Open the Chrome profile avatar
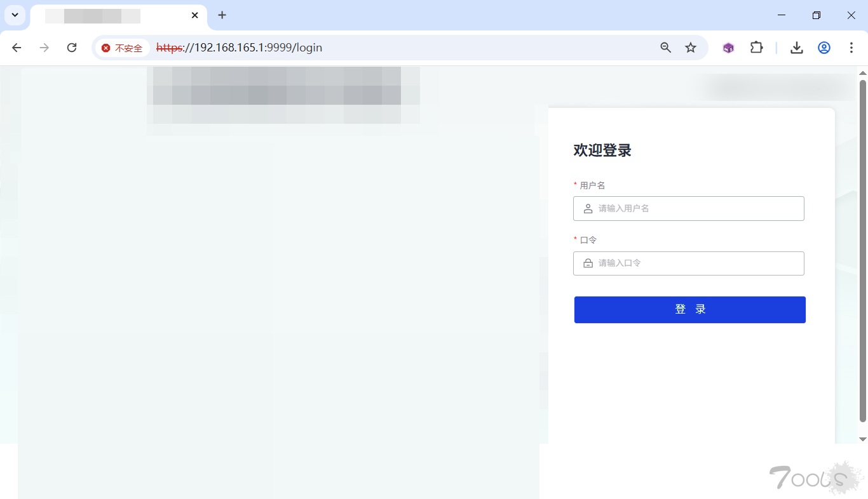 point(824,48)
